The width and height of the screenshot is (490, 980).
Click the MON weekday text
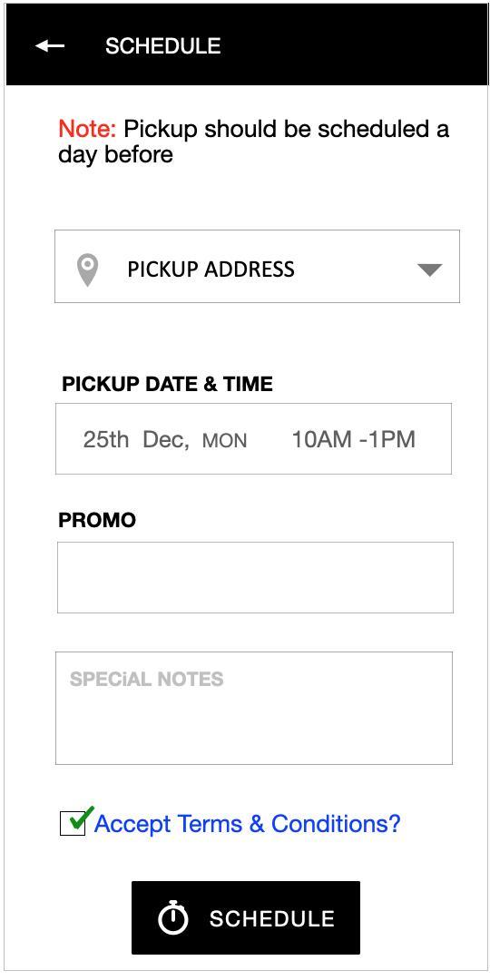pos(224,441)
